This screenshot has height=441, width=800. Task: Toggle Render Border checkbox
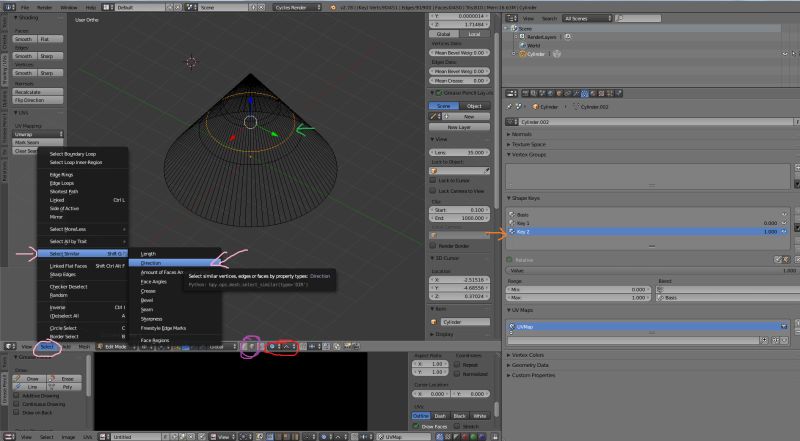click(433, 246)
